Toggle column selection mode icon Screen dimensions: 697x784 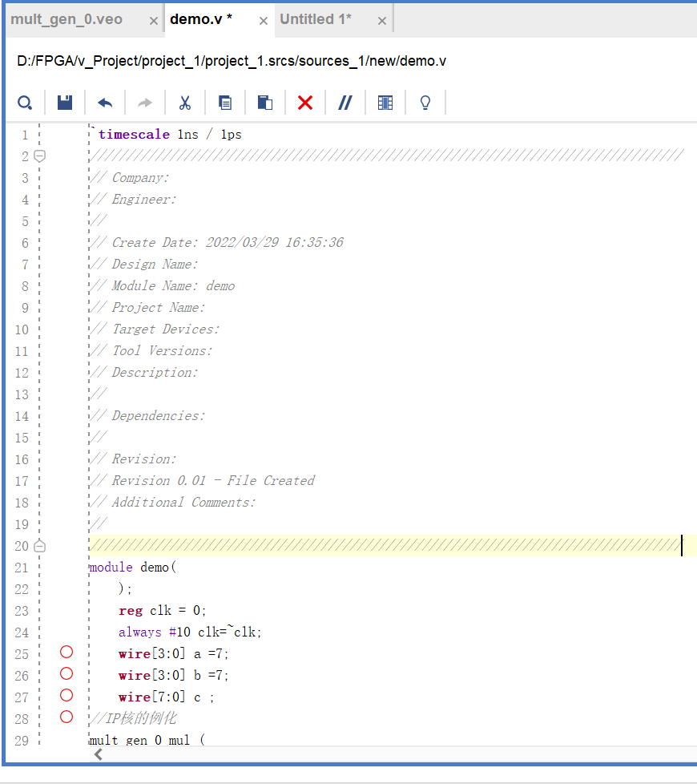[385, 103]
